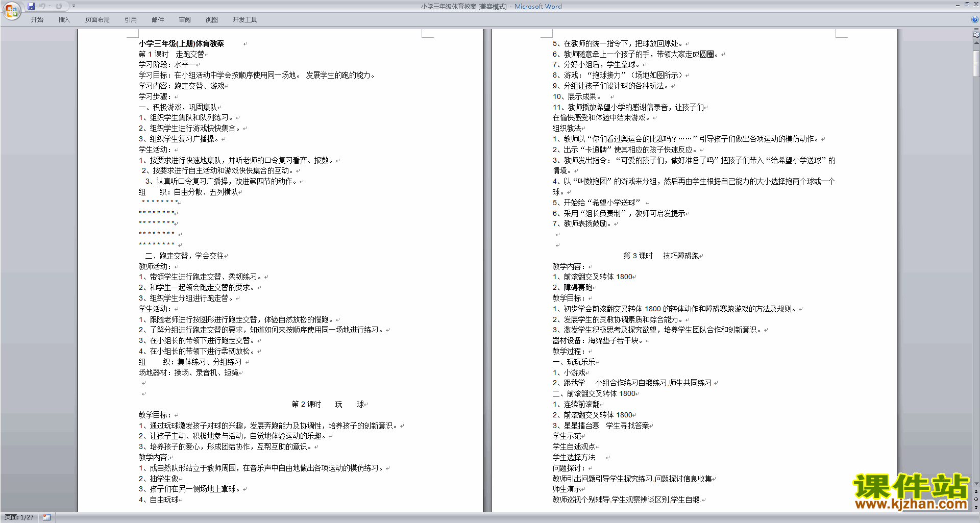The image size is (980, 523).
Task: Restore down the Word window
Action: coord(967,4)
